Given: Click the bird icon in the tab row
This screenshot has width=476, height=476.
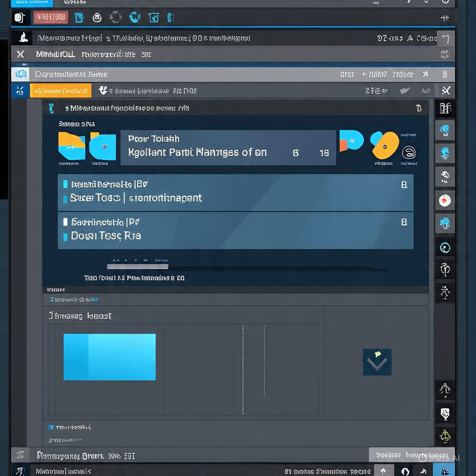Looking at the screenshot, I should coord(405,91).
